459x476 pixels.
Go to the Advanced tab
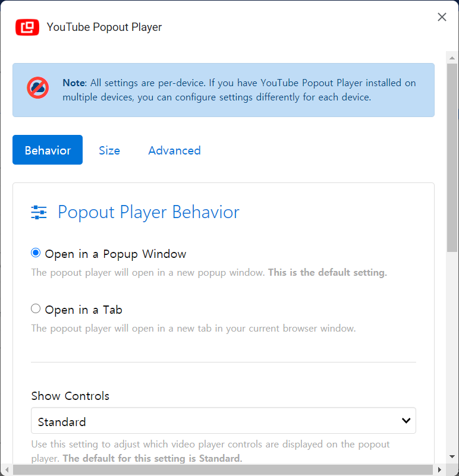174,150
